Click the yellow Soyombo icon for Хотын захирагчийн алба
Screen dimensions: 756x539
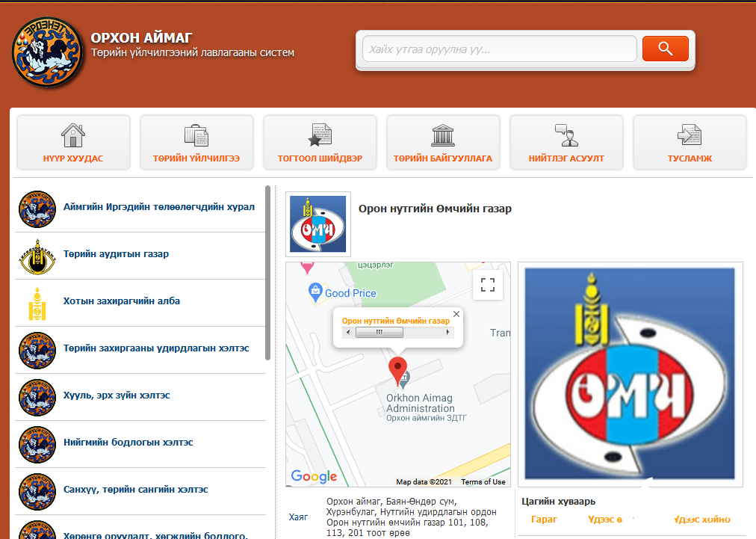pos(37,304)
